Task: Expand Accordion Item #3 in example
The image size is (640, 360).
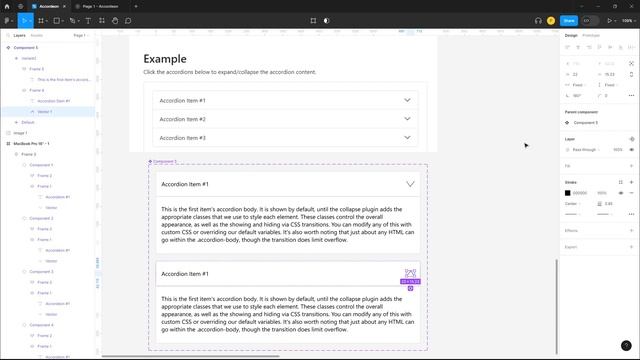Action: pos(285,138)
